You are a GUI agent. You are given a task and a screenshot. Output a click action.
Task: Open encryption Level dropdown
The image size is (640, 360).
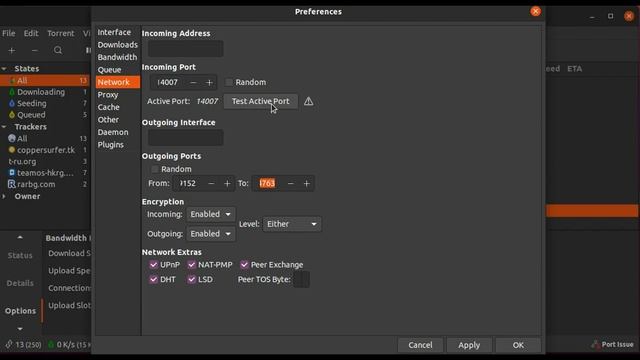click(x=292, y=224)
